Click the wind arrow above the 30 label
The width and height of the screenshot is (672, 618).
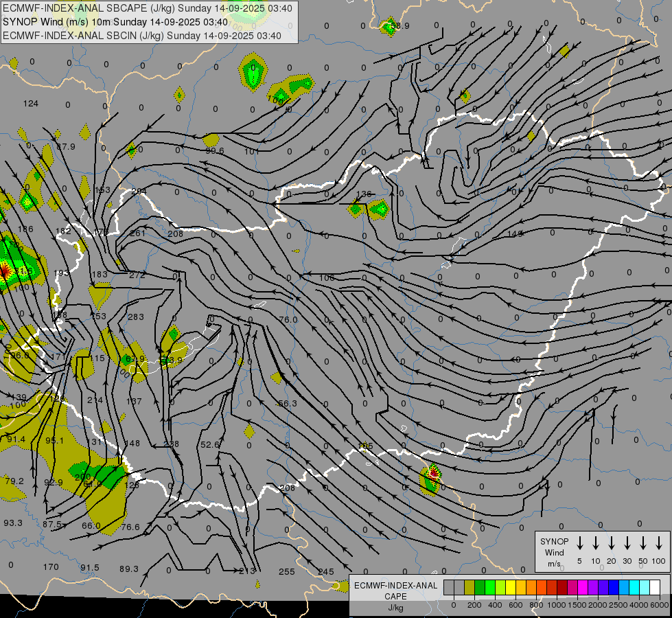pos(627,543)
